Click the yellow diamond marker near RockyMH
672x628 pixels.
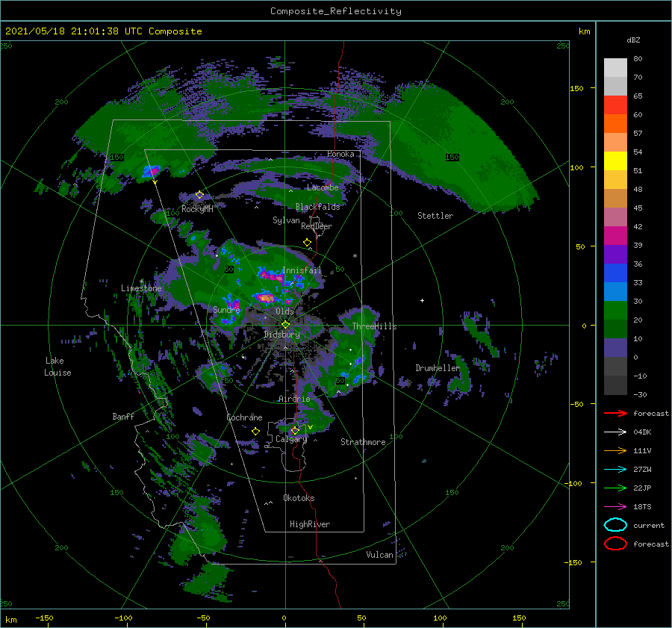199,195
